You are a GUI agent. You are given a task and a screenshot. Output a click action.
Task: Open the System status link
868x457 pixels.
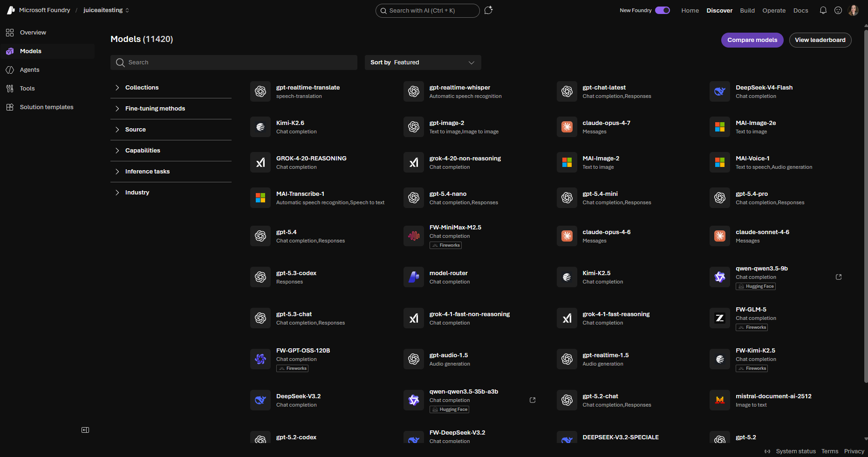(796, 451)
